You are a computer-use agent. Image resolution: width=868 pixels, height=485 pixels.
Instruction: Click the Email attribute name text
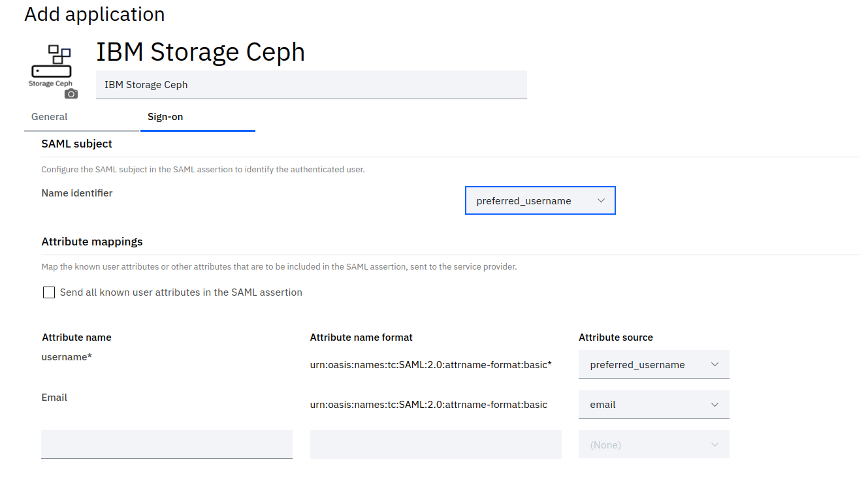pyautogui.click(x=55, y=398)
